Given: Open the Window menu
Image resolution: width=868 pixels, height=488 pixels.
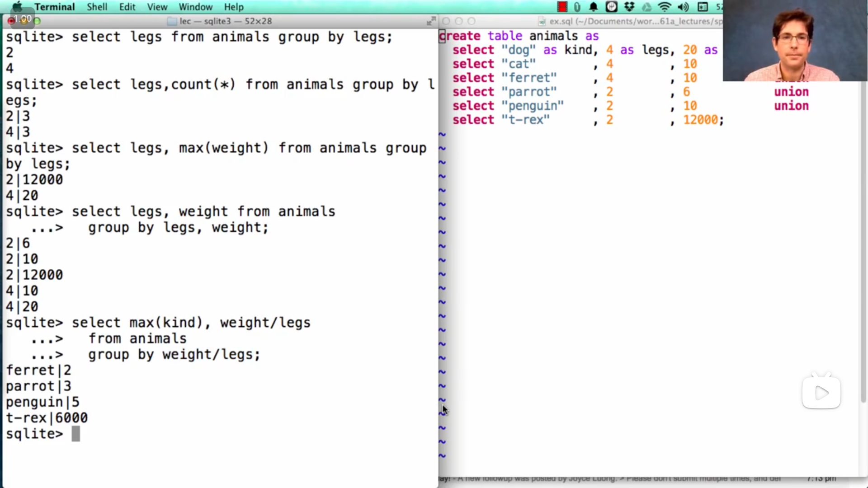Looking at the screenshot, I should (x=195, y=7).
